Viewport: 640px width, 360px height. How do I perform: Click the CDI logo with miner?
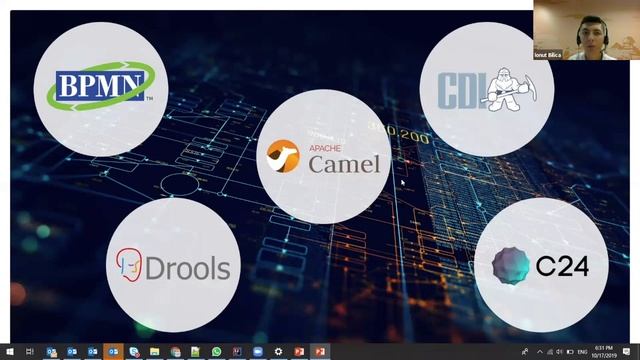tap(487, 89)
